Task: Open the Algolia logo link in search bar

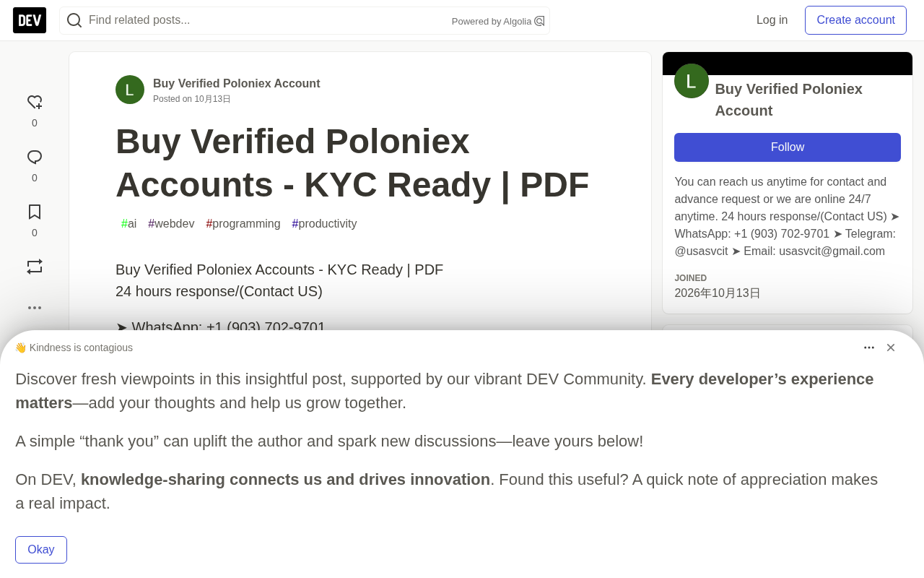Action: pyautogui.click(x=498, y=21)
